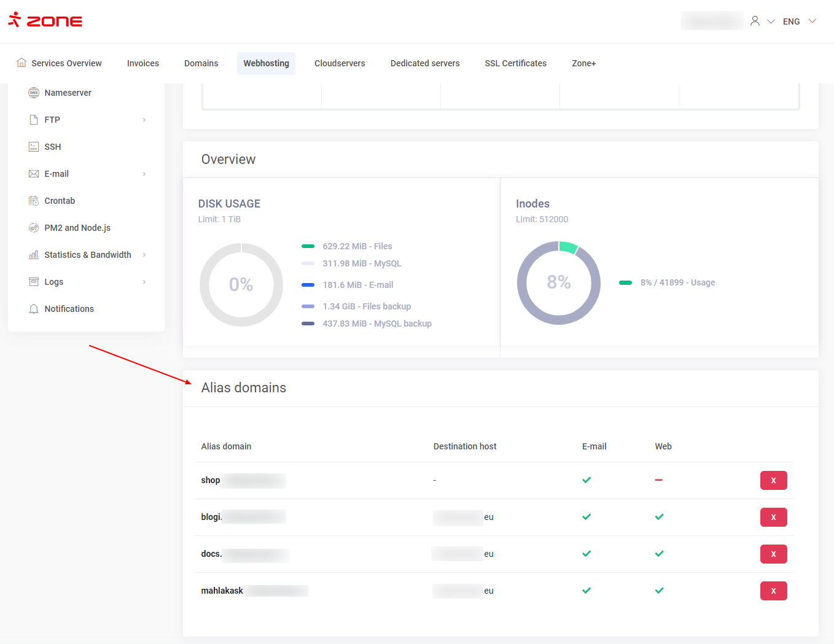
Task: Click the green Files legend swatch in Disk Usage
Action: 308,246
